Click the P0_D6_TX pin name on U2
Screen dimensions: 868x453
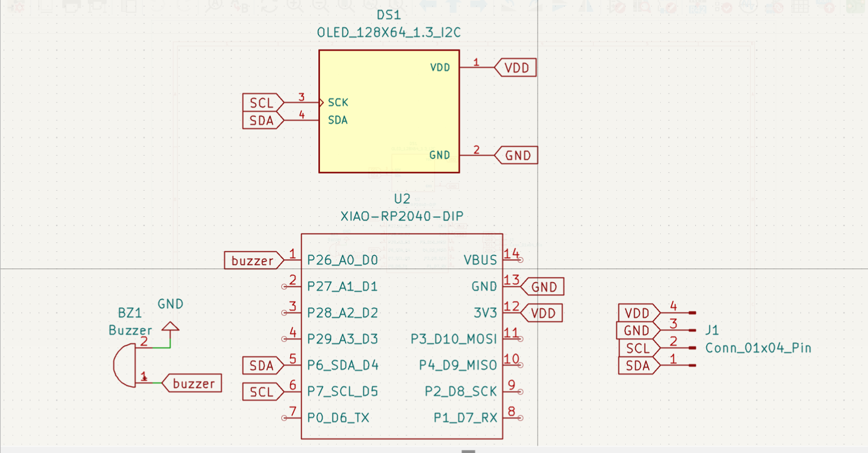pyautogui.click(x=338, y=417)
